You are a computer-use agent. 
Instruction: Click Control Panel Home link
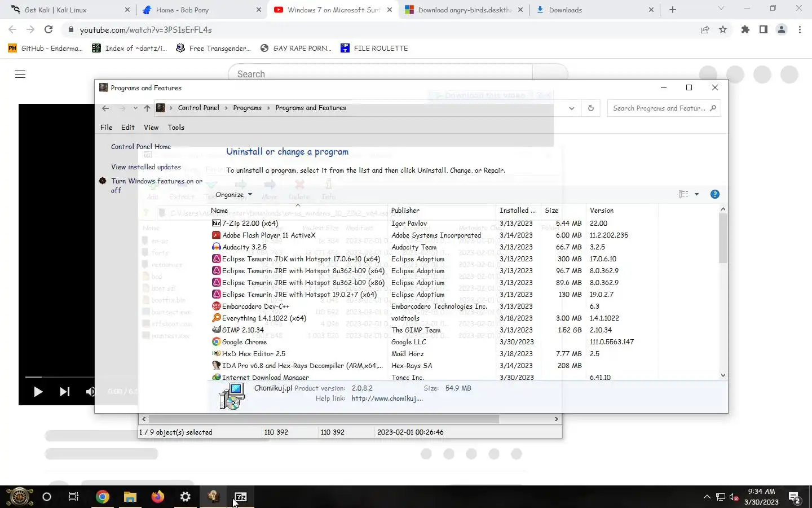click(141, 147)
